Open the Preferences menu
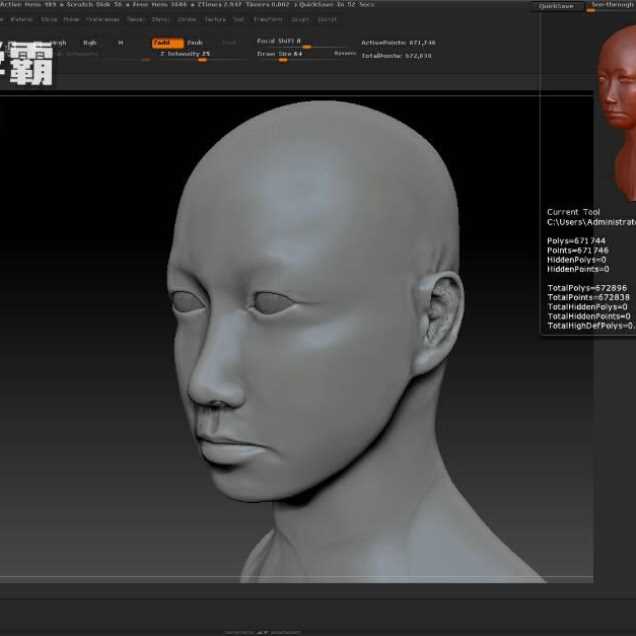The image size is (636, 636). click(103, 19)
